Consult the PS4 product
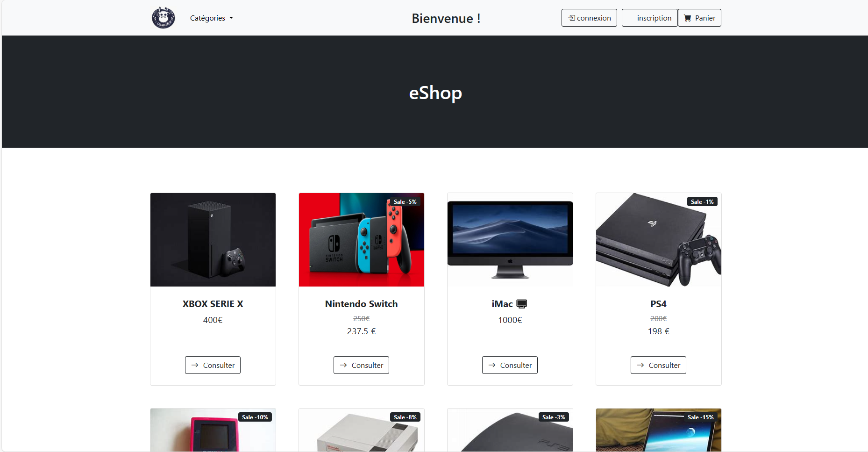 658,365
